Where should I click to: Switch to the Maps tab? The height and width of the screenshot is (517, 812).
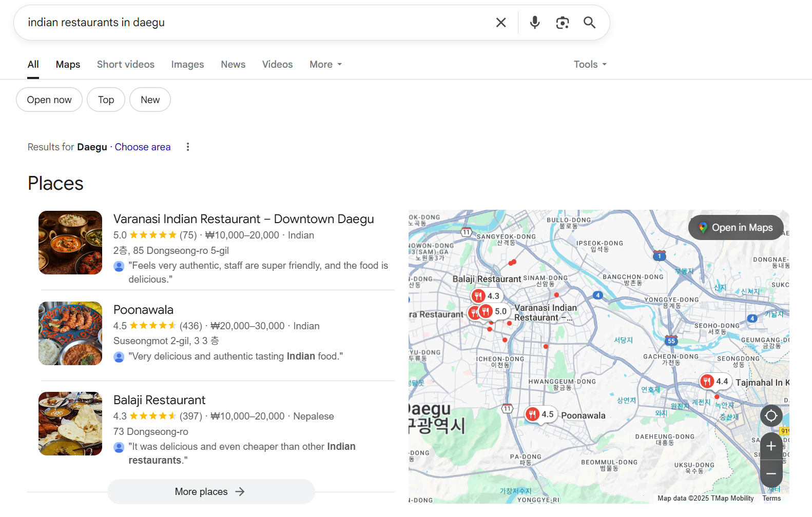point(68,65)
